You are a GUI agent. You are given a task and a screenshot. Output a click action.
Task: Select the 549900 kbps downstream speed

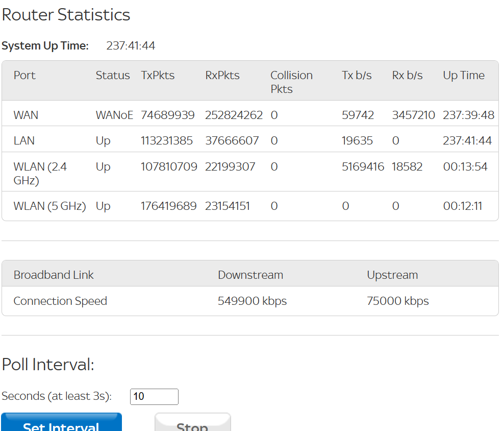point(252,301)
